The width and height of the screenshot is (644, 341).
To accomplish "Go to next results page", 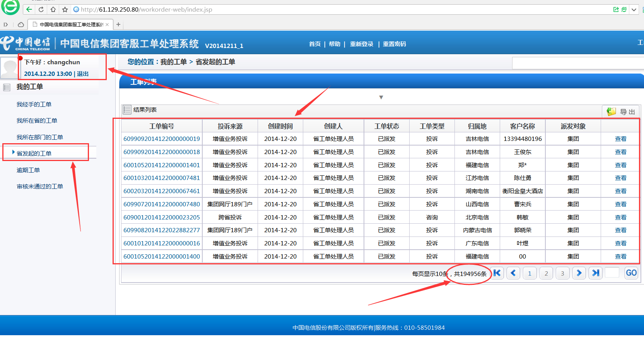I will coord(579,273).
